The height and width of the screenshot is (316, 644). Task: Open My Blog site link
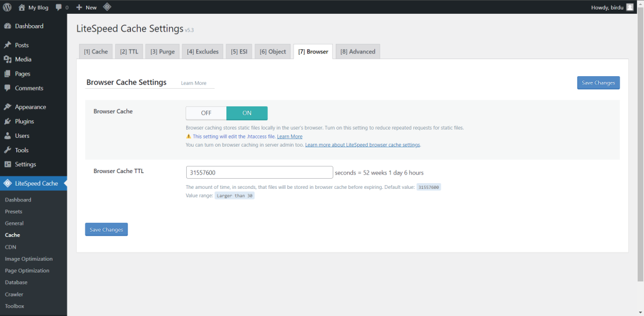click(34, 8)
